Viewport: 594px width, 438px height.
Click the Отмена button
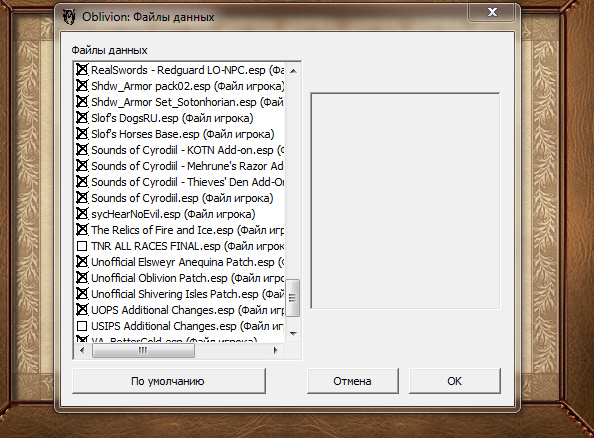click(352, 381)
